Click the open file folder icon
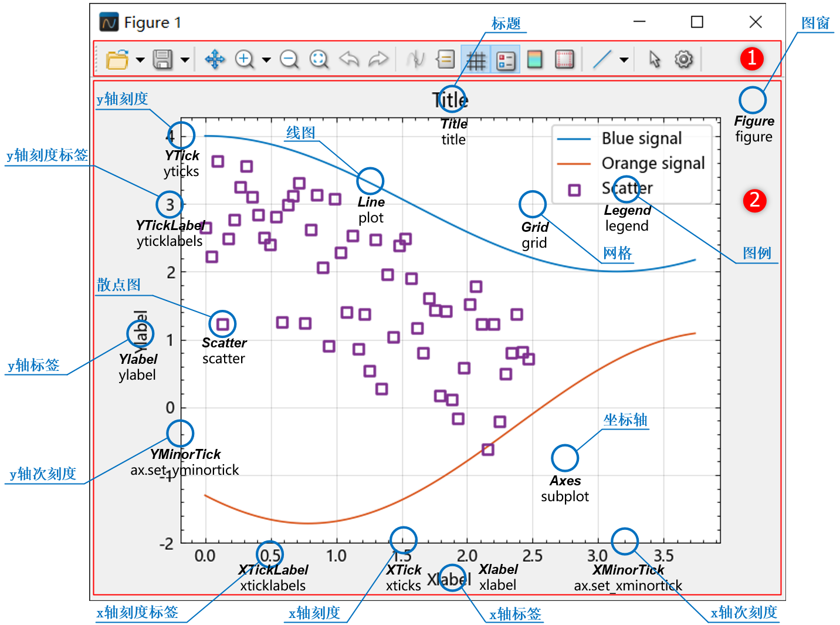This screenshot has height=625, width=840. [x=117, y=59]
